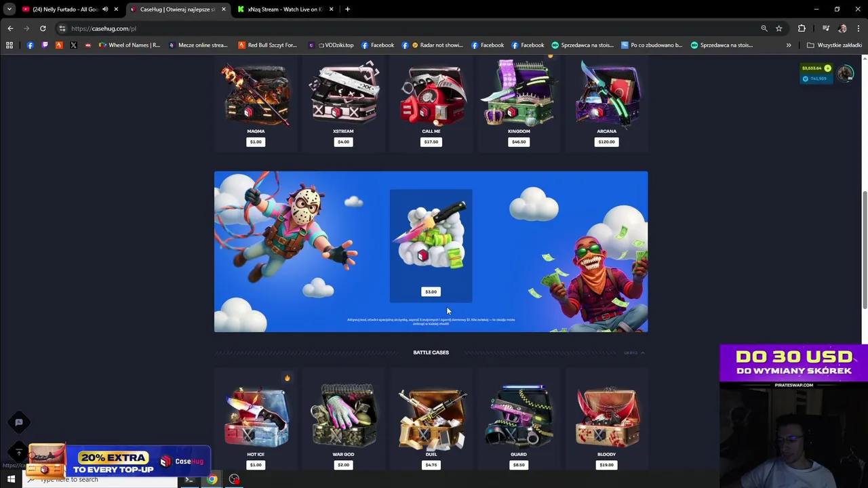Bookmark this page with star icon

tap(778, 28)
